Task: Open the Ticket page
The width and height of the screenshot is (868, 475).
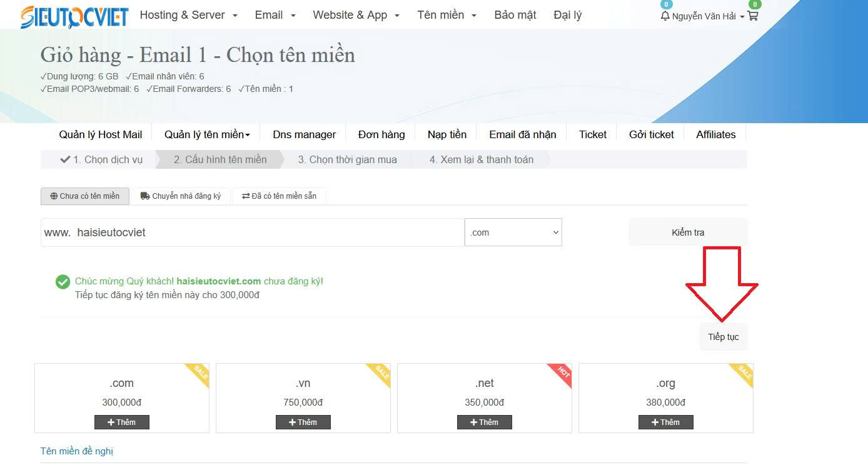Action: 593,134
